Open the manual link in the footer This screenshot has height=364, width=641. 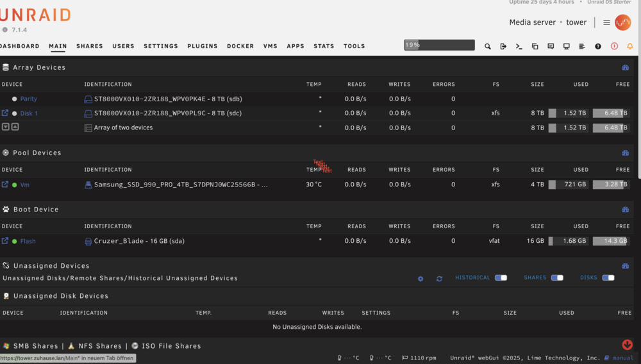pos(622,358)
